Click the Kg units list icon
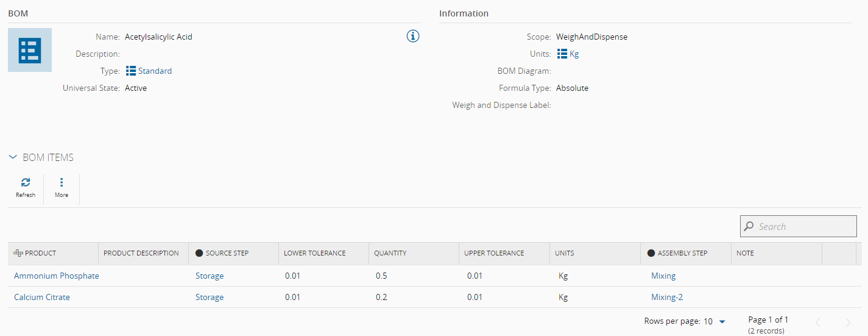The width and height of the screenshot is (868, 336). pyautogui.click(x=562, y=54)
